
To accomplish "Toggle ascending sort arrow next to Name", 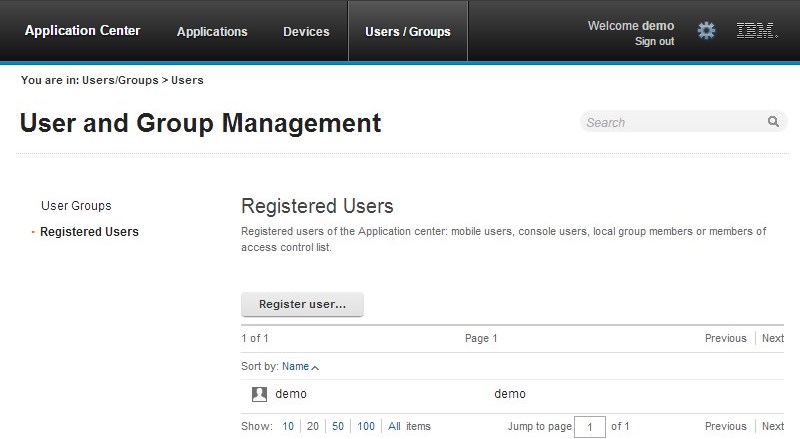I will click(315, 368).
